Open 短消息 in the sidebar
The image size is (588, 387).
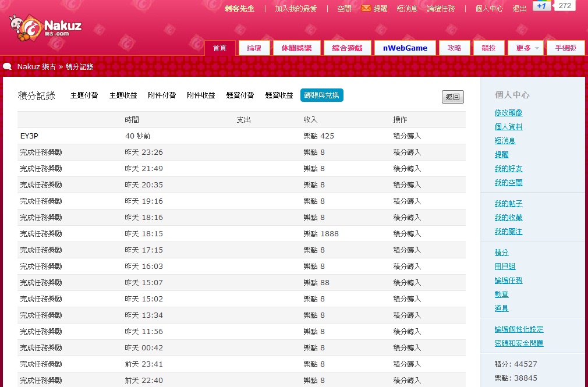(505, 141)
